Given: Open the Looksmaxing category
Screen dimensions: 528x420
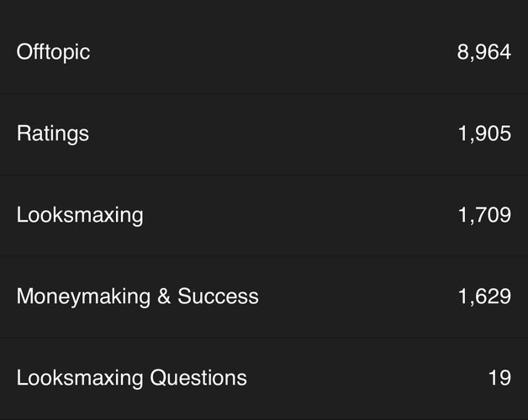Looking at the screenshot, I should point(80,215).
